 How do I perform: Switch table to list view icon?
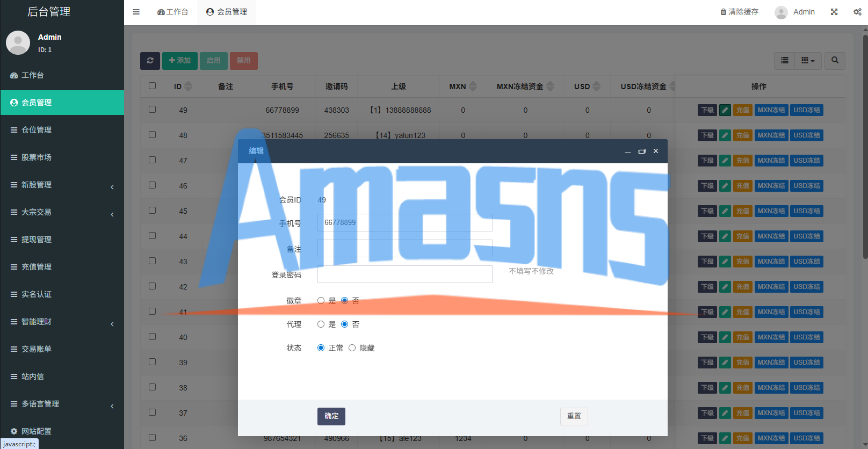tap(785, 61)
